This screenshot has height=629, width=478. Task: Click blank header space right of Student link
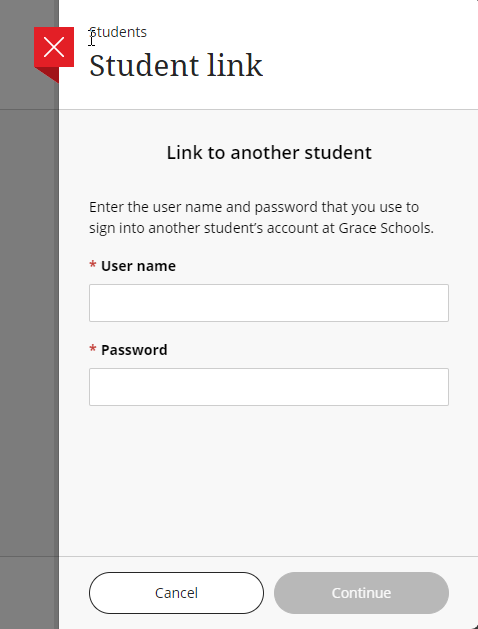point(369,65)
